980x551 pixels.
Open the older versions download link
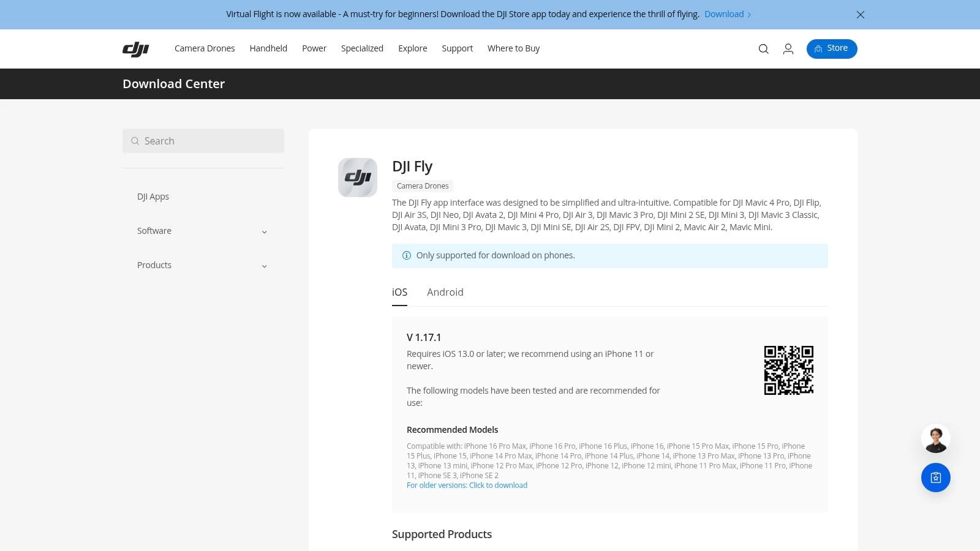tap(467, 485)
